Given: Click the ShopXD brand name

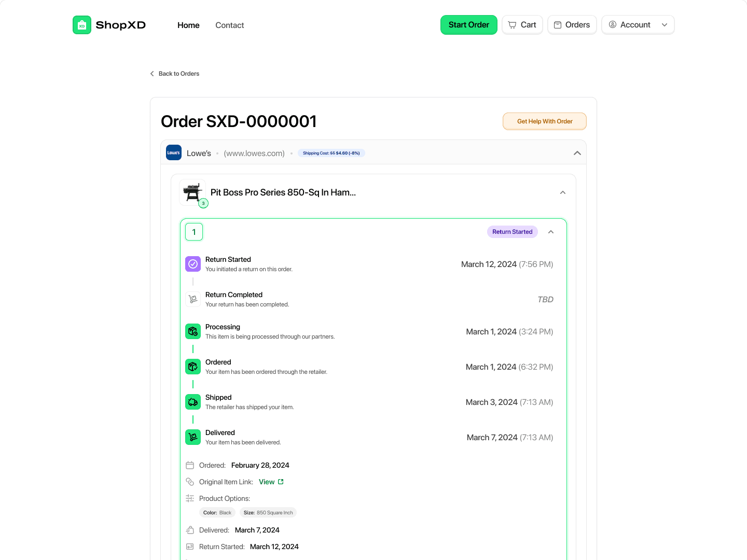Looking at the screenshot, I should [121, 25].
